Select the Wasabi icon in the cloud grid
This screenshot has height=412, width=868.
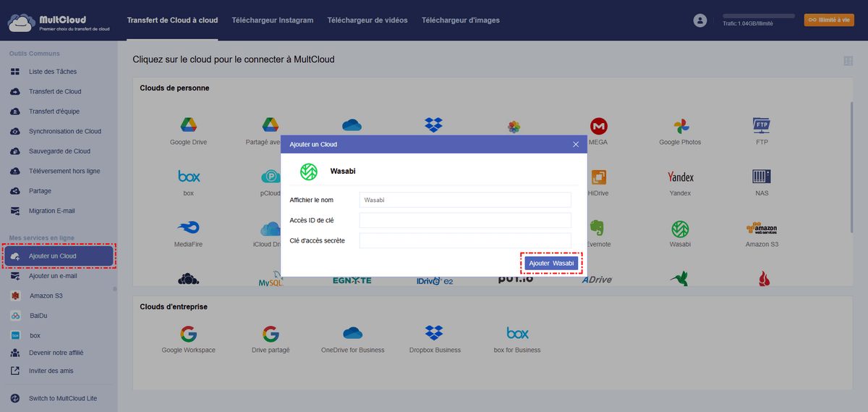point(680,229)
